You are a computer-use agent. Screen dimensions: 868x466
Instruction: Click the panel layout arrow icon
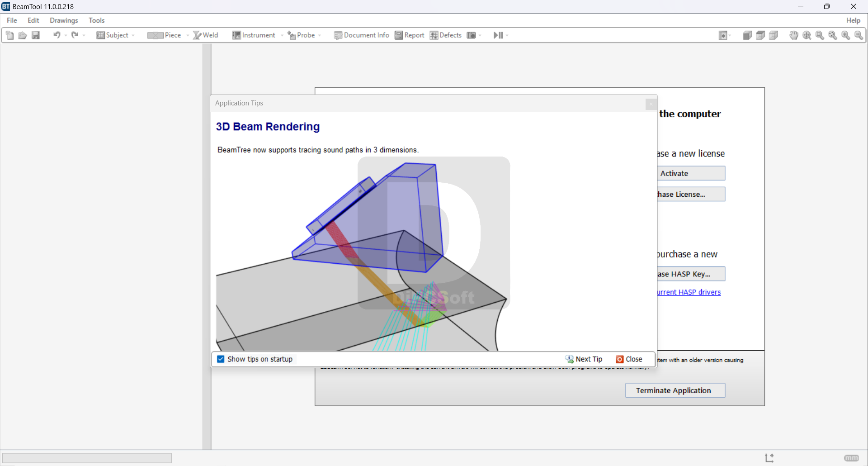point(723,35)
